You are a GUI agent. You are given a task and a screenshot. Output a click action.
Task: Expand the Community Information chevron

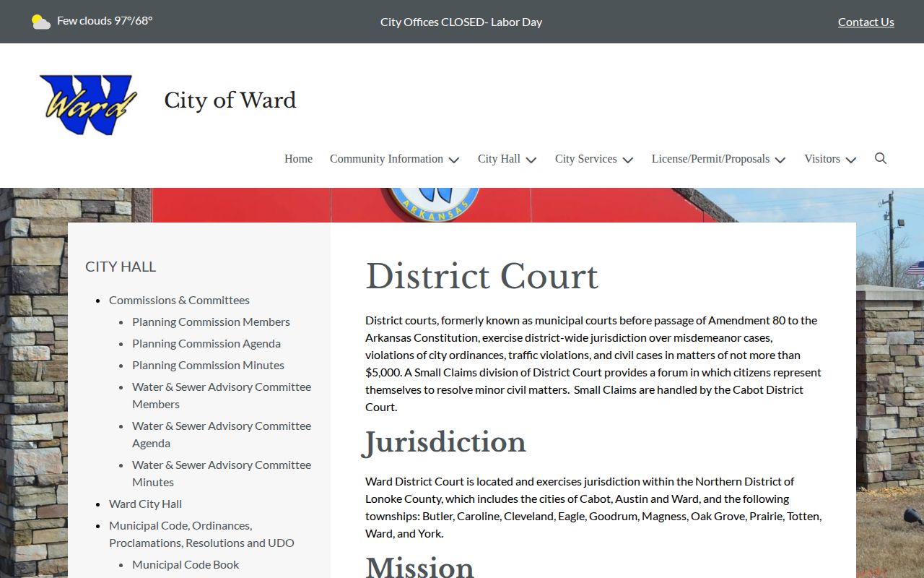point(453,160)
